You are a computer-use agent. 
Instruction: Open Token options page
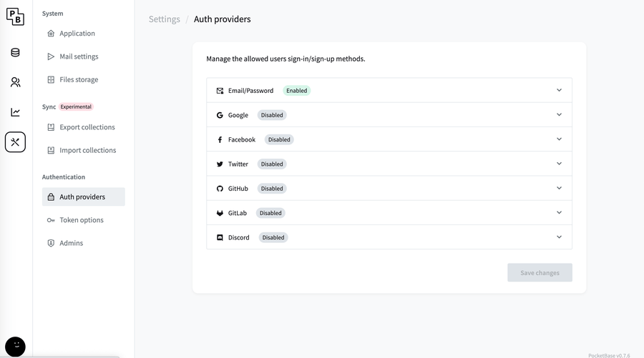coord(81,220)
